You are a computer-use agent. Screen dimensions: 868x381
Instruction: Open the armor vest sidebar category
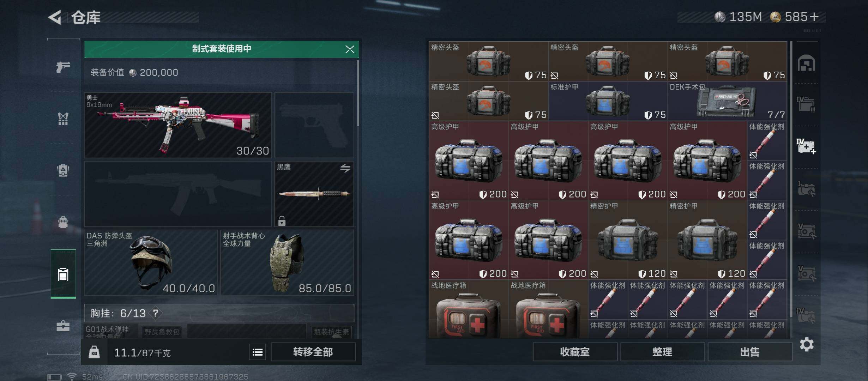click(63, 119)
